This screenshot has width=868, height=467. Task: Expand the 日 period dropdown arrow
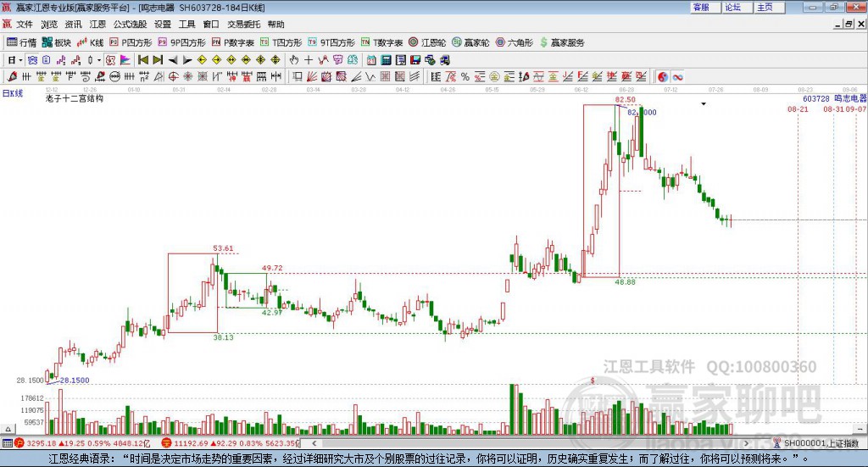click(x=20, y=60)
